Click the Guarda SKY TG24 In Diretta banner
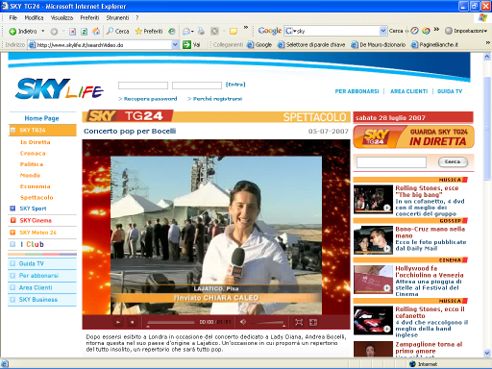Screen dimensions: 492x369 (413, 137)
